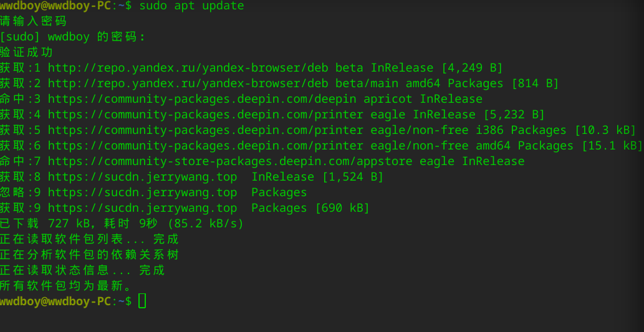Click the top wwdboy@wwdboy-PC prompt

(55, 6)
